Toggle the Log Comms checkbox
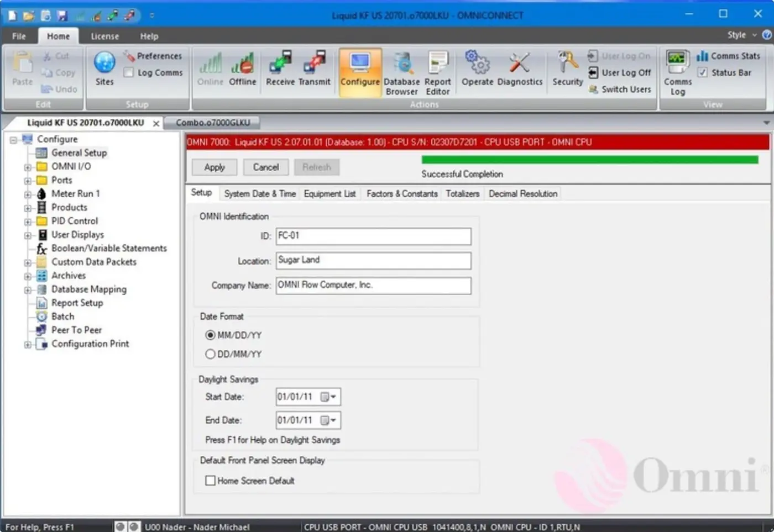The image size is (774, 532). (x=129, y=72)
